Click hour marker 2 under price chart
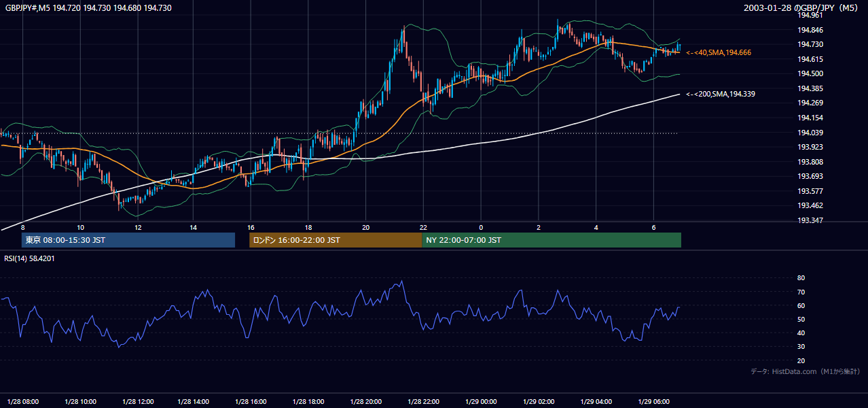The image size is (868, 408). (539, 227)
